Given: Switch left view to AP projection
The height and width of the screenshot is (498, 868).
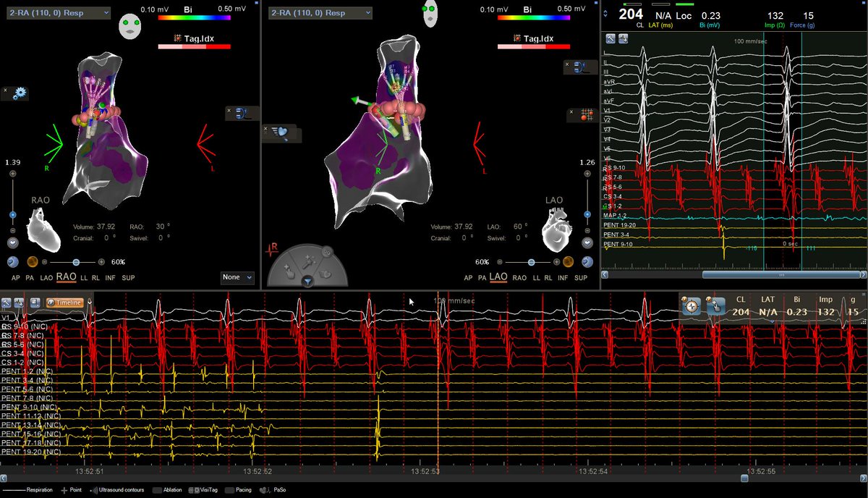Looking at the screenshot, I should pyautogui.click(x=16, y=277).
